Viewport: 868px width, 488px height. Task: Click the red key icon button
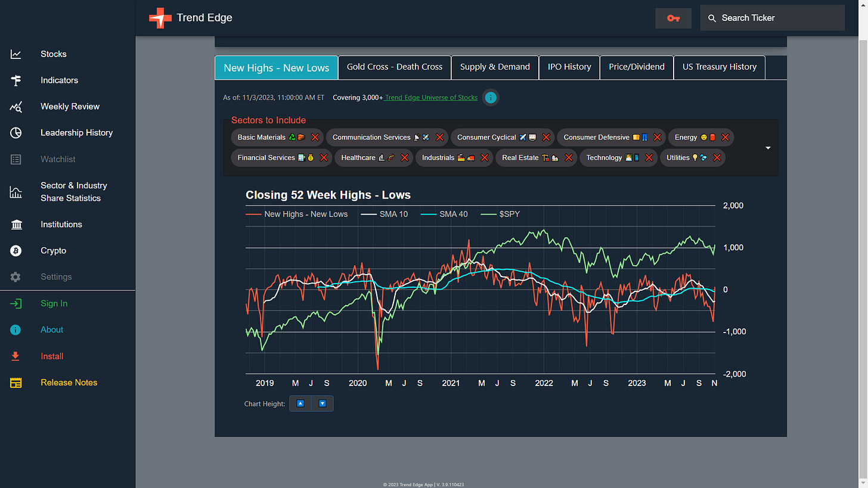(674, 18)
